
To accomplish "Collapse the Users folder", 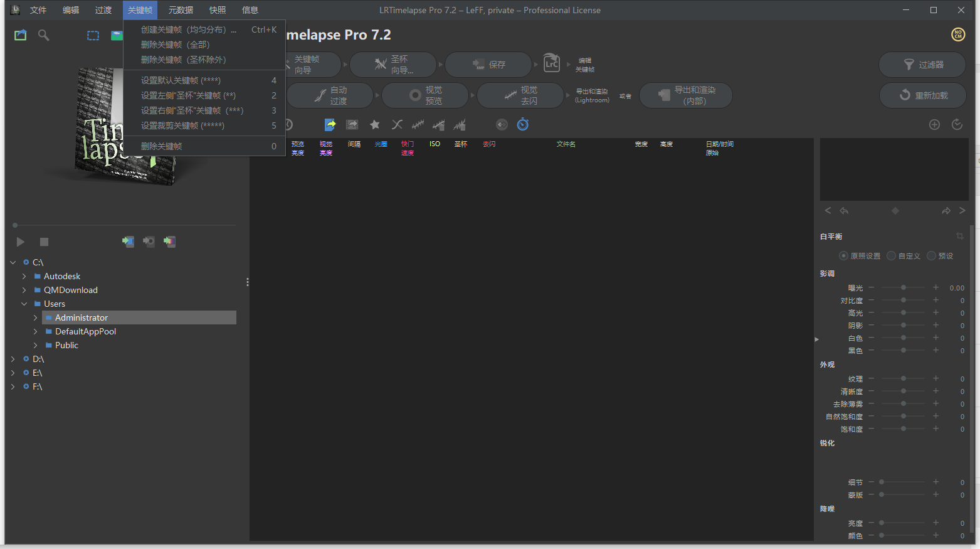I will (x=24, y=304).
